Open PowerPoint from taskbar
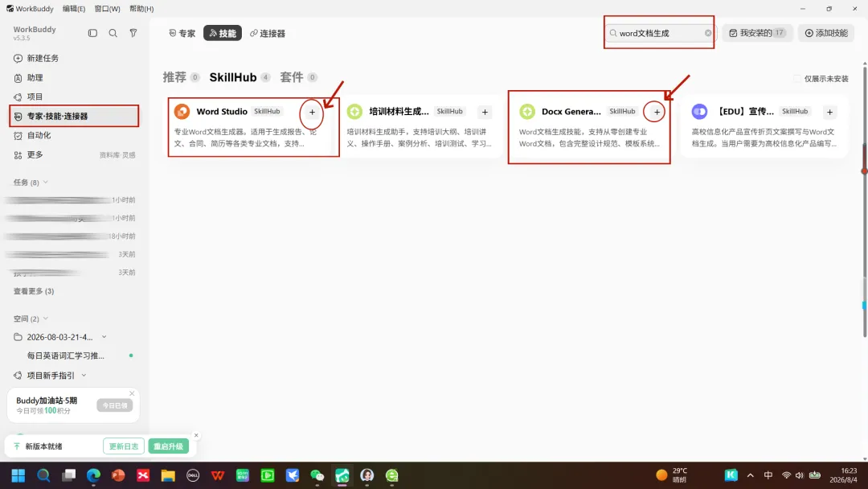Image resolution: width=868 pixels, height=489 pixels. coord(118,475)
